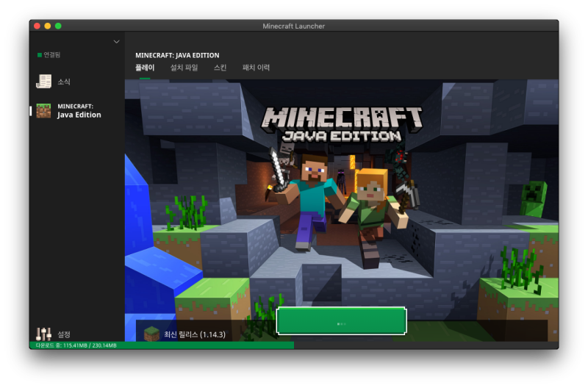Screen dimensions: 588x388
Task: Click the 소식 label in the sidebar
Action: [x=64, y=82]
